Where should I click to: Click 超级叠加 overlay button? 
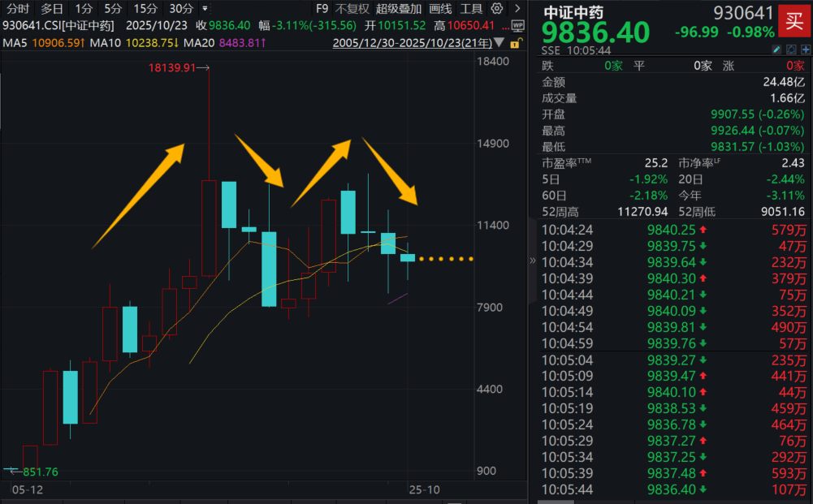tap(399, 9)
